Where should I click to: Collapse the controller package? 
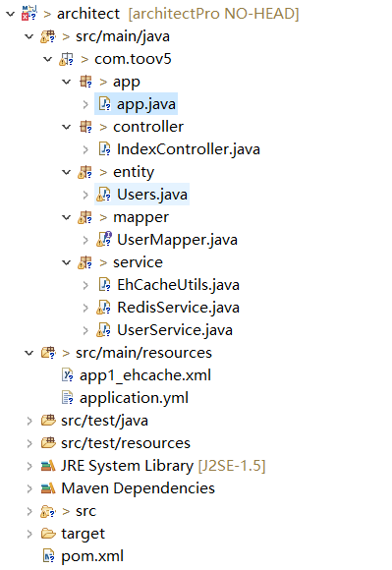pos(67,127)
